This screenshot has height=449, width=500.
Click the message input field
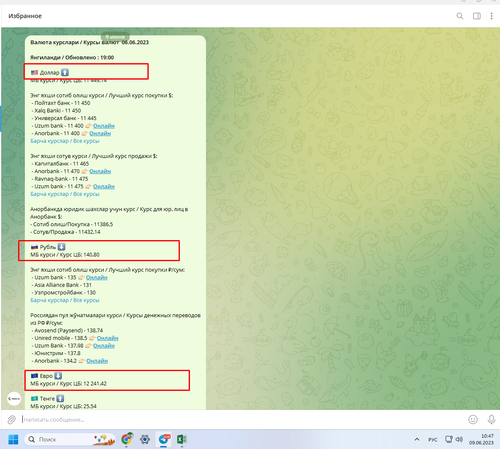point(243,419)
